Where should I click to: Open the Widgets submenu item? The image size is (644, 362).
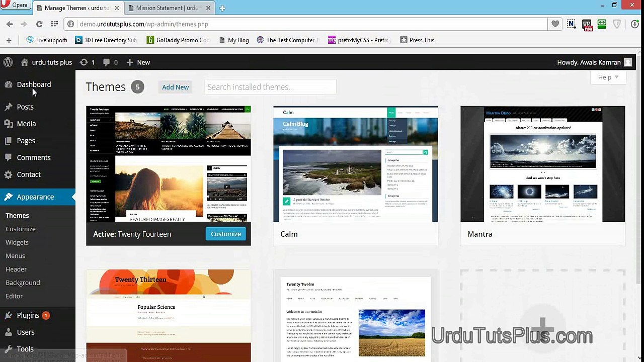[17, 242]
